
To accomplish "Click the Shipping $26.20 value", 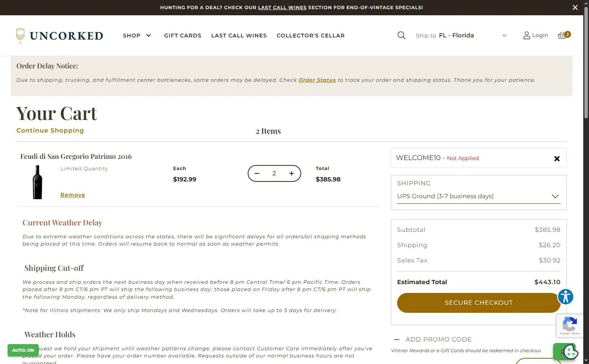I will click(x=550, y=245).
